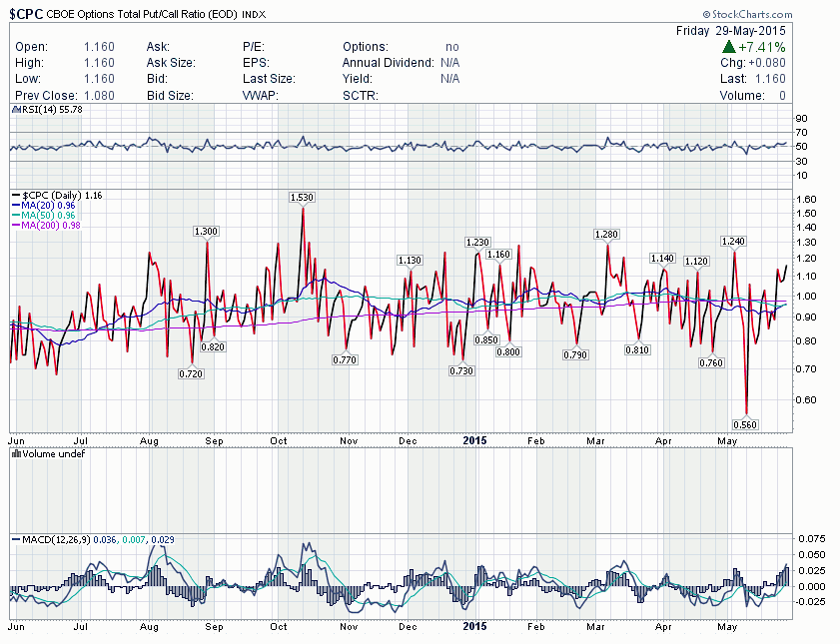Click the RSI(14) 55.78 legend
Screen dimensions: 840x644
click(52, 110)
